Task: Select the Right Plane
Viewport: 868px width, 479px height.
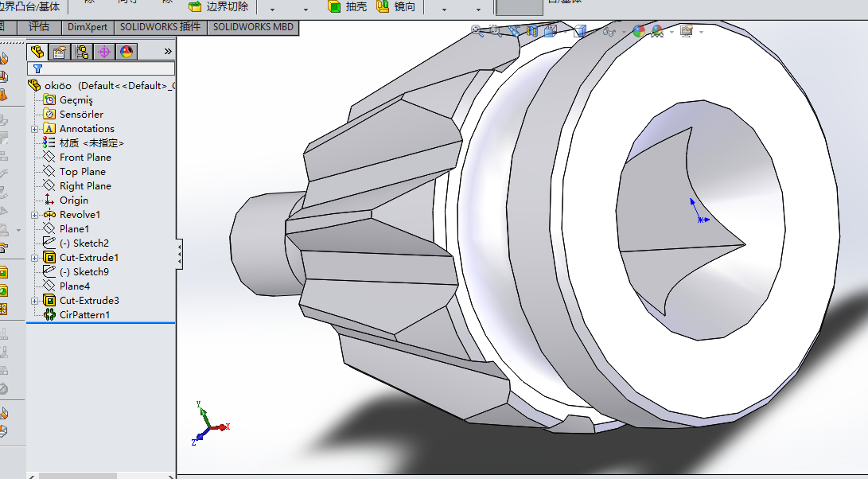Action: click(77, 186)
